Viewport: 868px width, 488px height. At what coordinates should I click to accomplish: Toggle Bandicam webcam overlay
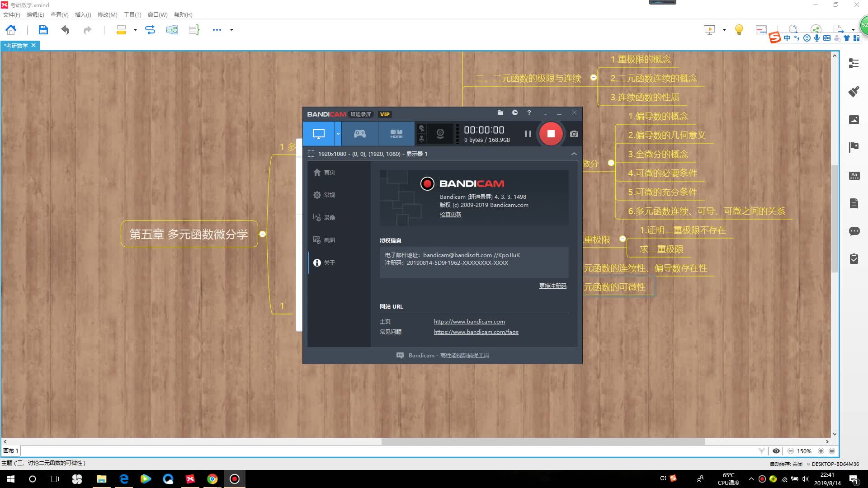coord(440,134)
